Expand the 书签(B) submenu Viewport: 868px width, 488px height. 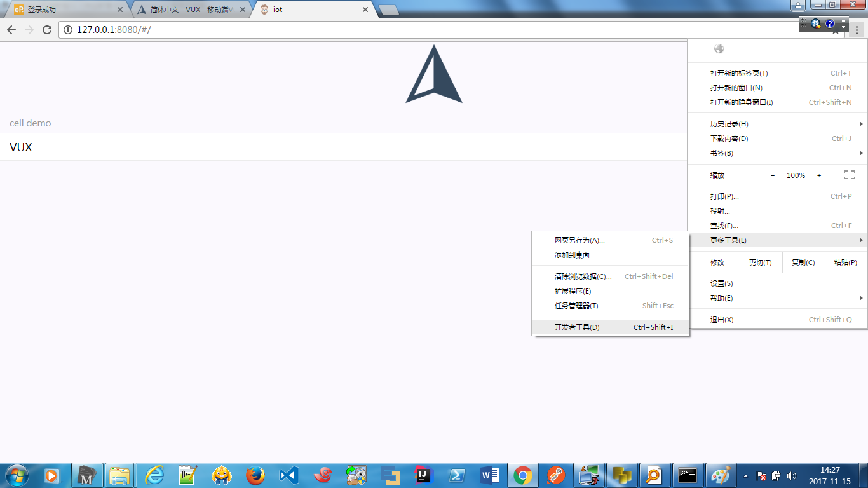(777, 153)
